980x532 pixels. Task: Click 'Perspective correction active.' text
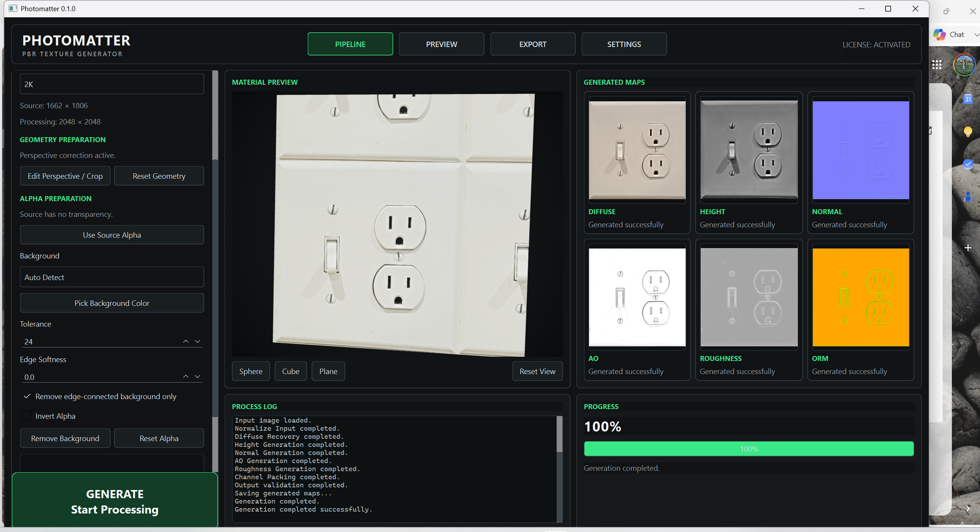click(67, 155)
